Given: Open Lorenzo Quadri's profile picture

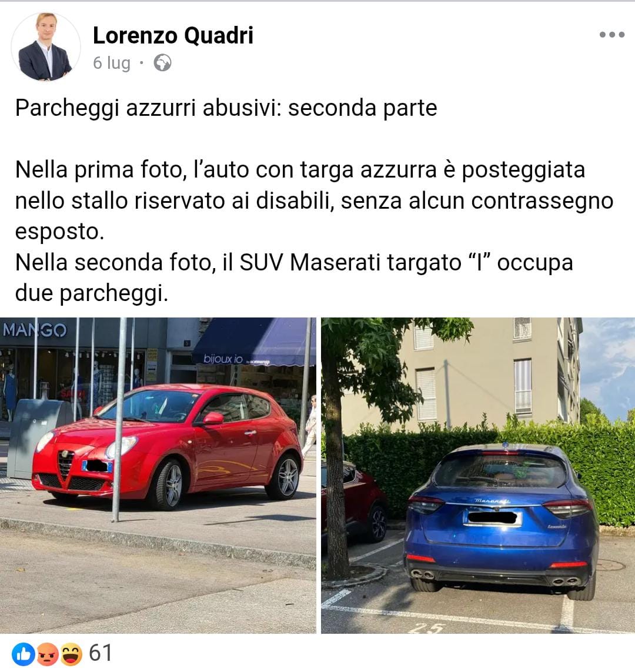Looking at the screenshot, I should [46, 46].
